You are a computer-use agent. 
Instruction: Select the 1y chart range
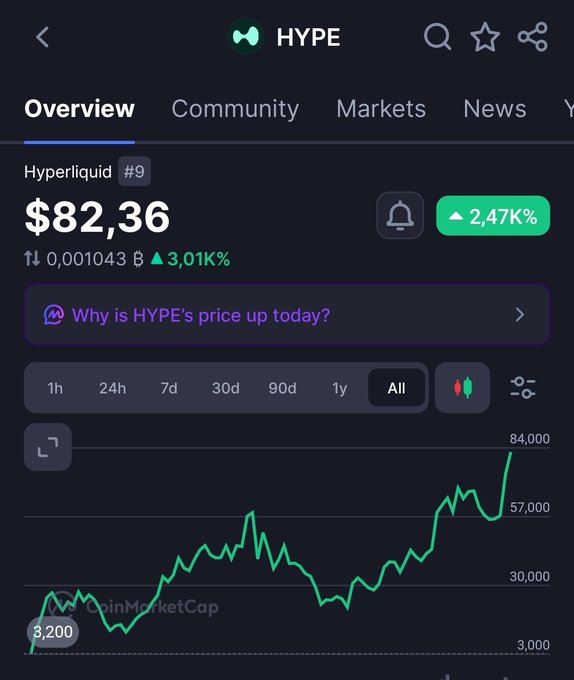click(x=339, y=388)
